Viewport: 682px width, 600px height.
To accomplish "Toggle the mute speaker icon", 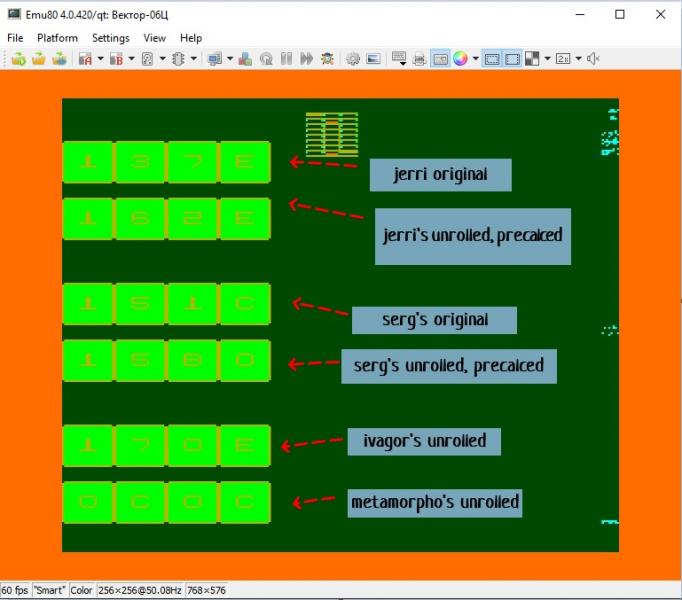I will 593,59.
